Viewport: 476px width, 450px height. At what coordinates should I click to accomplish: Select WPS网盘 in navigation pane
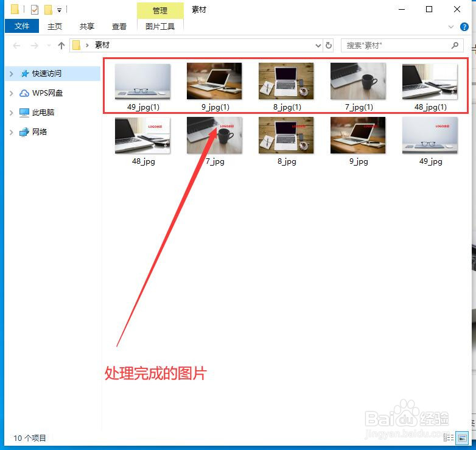click(x=47, y=93)
